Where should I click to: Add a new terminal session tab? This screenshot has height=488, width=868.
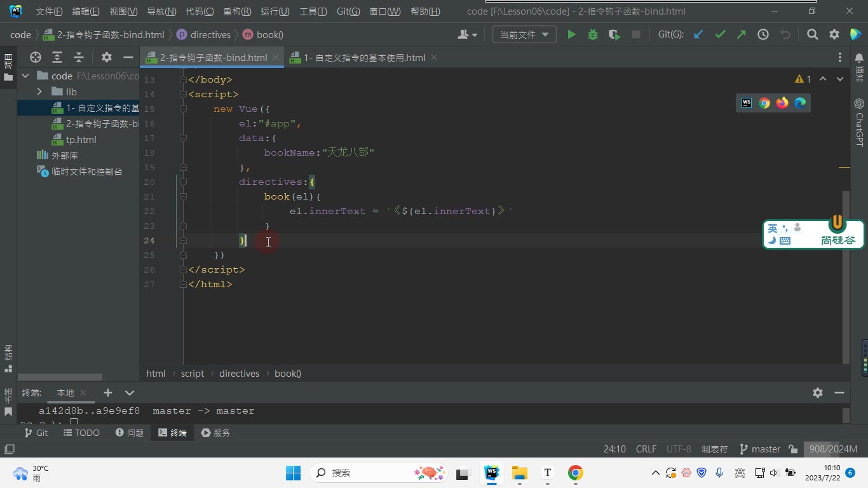click(x=108, y=393)
